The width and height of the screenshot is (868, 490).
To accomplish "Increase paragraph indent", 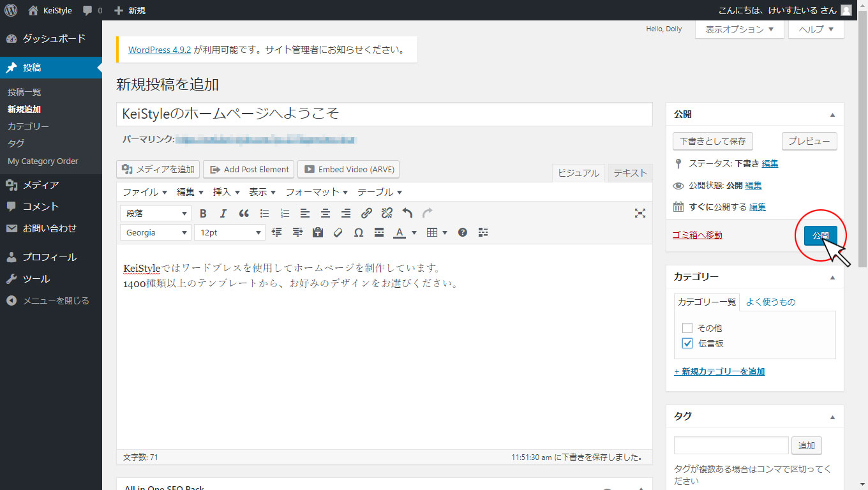I will coord(297,232).
